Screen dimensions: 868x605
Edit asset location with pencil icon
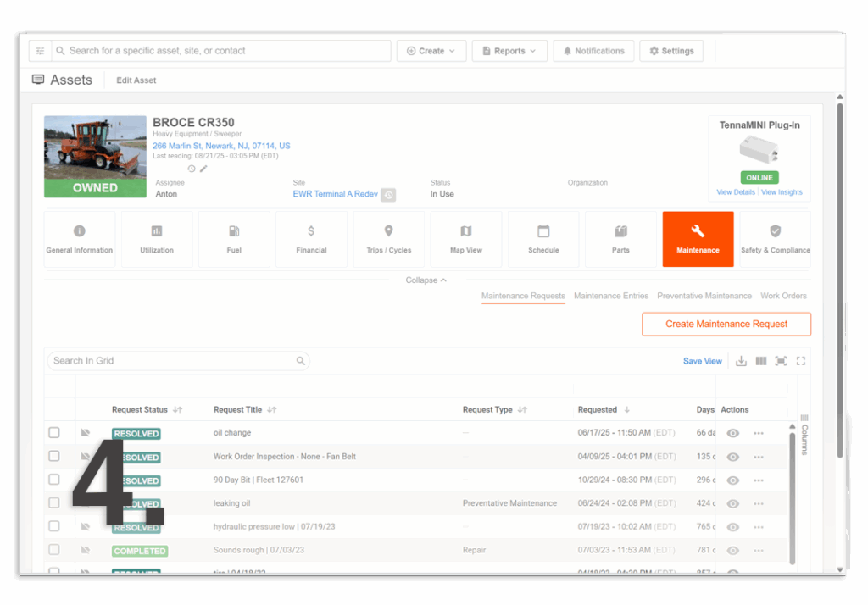click(203, 169)
